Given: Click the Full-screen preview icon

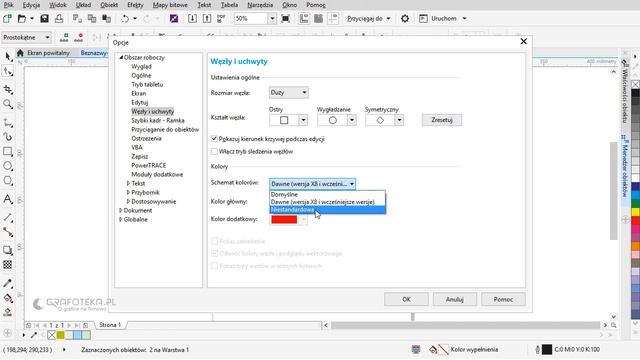Looking at the screenshot, I should click(x=285, y=18).
